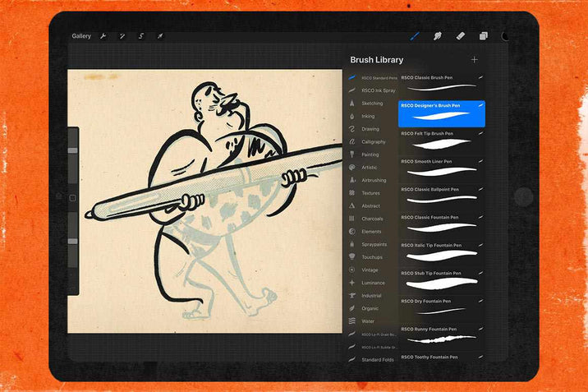Activate the Selection tool
Viewport: 588px width, 392px height.
[141, 36]
